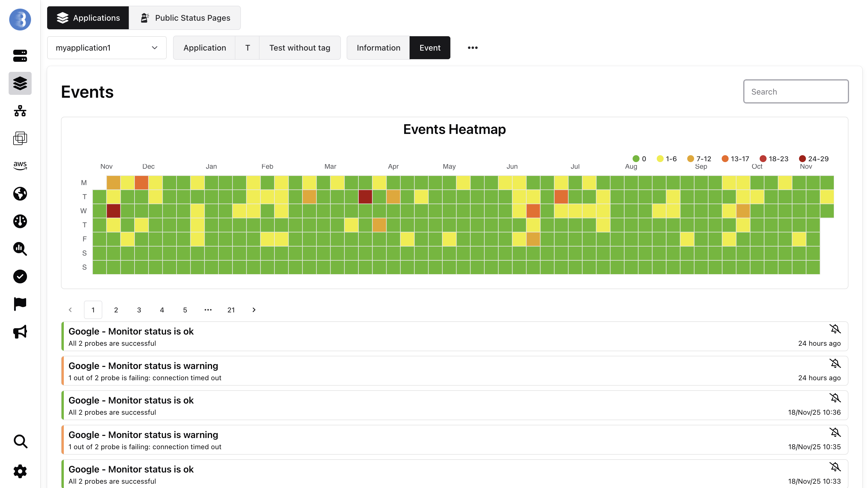The height and width of the screenshot is (488, 868).
Task: Open the servers icon in sidebar
Action: pos(20,55)
